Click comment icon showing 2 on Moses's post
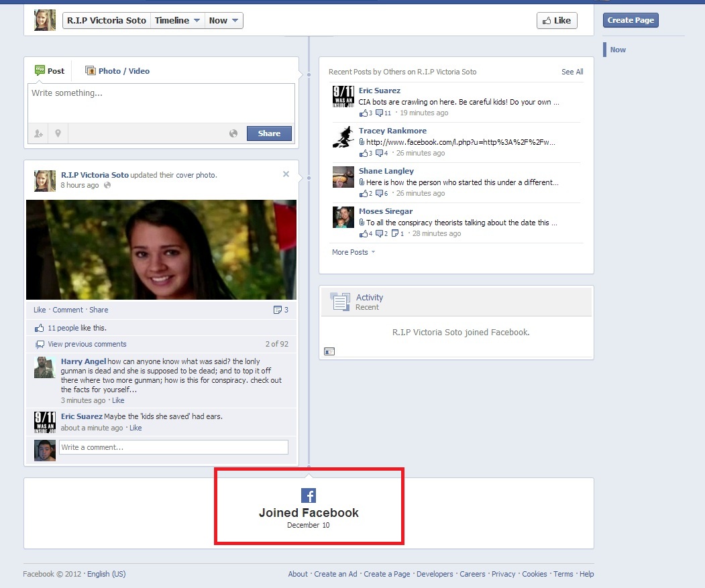This screenshot has height=588, width=705. 380,234
